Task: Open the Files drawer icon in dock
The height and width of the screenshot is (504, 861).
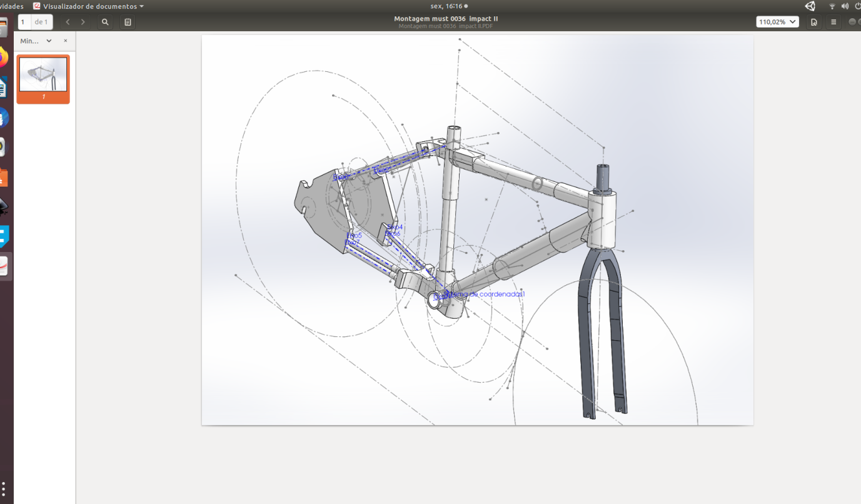Action: pyautogui.click(x=3, y=28)
